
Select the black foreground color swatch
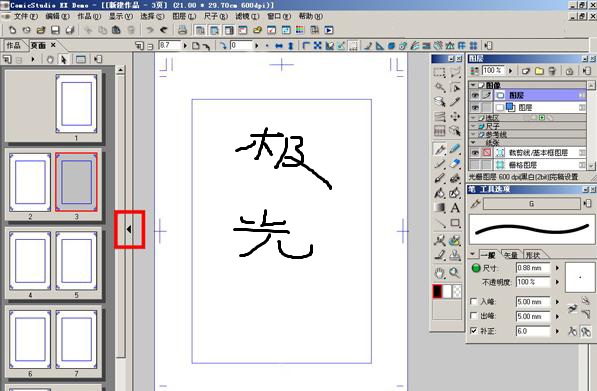click(x=437, y=291)
